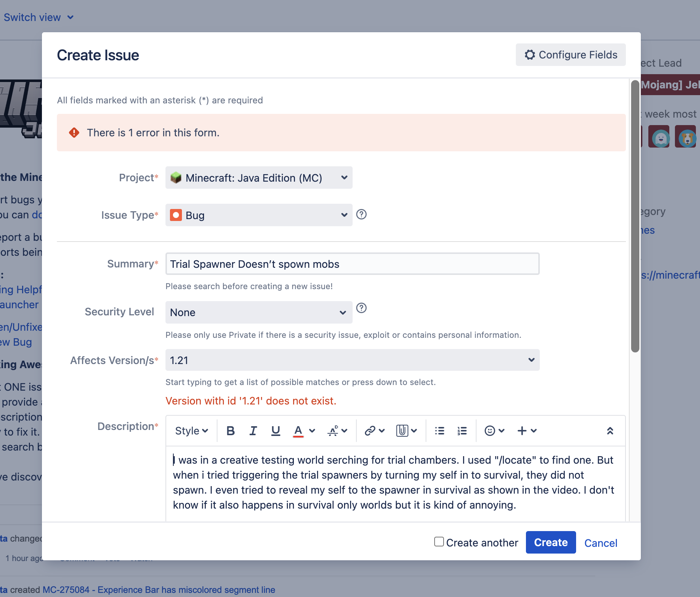The image size is (700, 597).
Task: Open the Project dropdown
Action: 259,178
